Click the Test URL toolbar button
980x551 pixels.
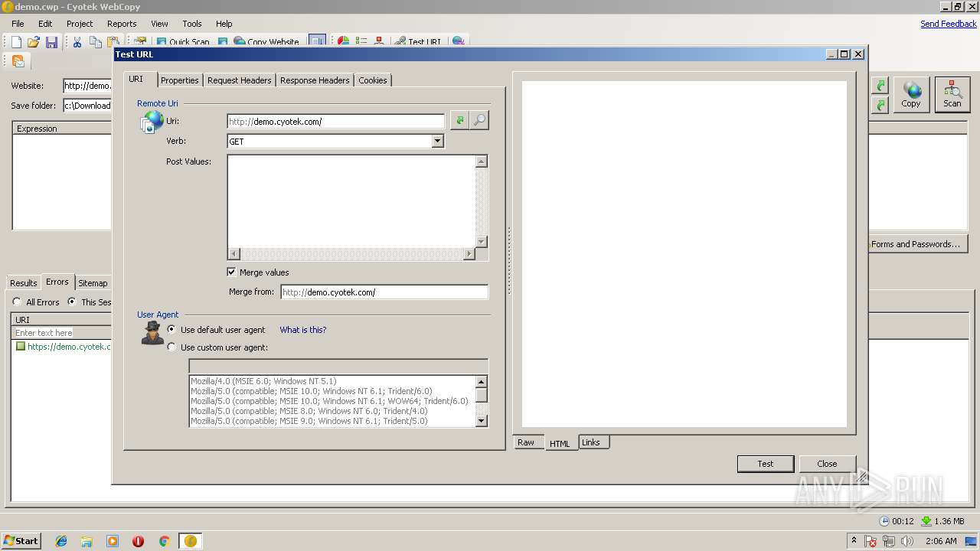click(418, 42)
